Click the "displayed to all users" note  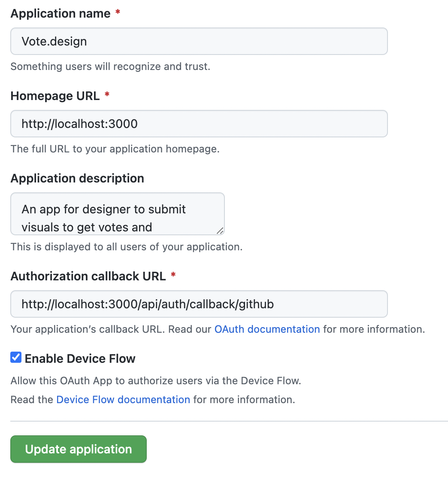click(x=127, y=247)
